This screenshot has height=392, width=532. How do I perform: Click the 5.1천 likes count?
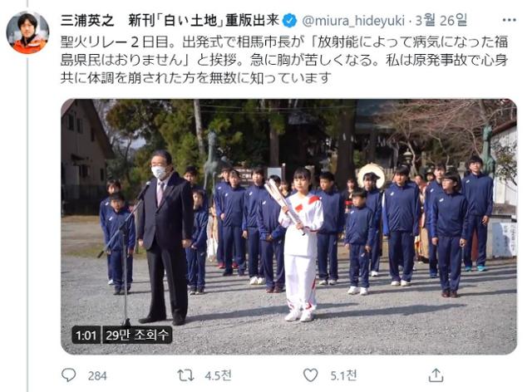pyautogui.click(x=343, y=375)
